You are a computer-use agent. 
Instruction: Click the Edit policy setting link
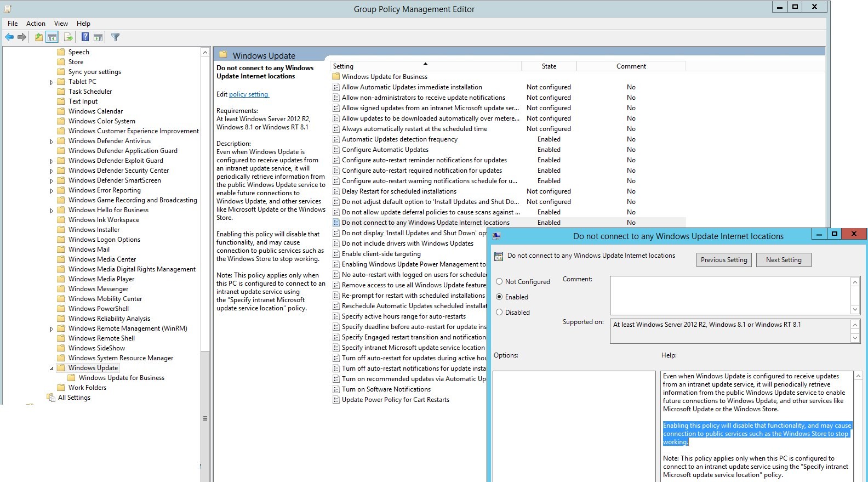pyautogui.click(x=249, y=94)
